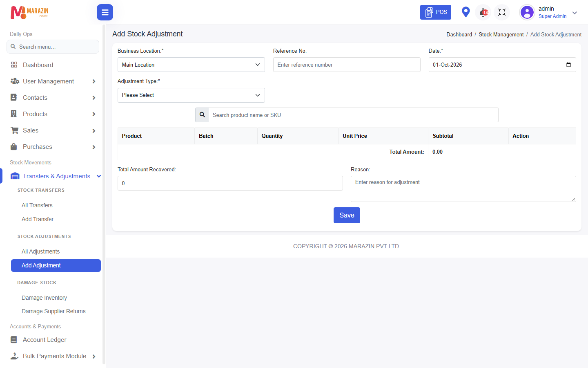
Task: Click the Save button
Action: pos(347,215)
